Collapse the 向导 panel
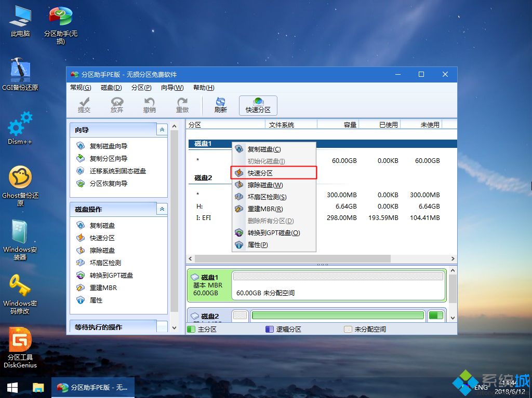 [x=162, y=129]
